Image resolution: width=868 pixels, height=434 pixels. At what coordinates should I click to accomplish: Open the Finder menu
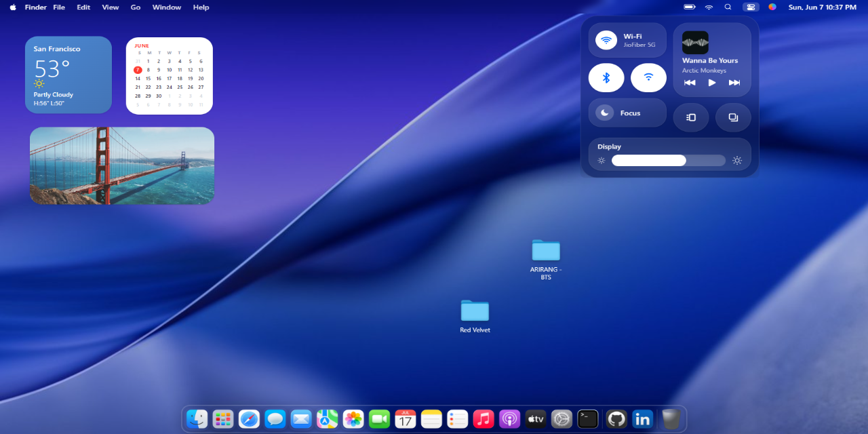click(x=36, y=7)
